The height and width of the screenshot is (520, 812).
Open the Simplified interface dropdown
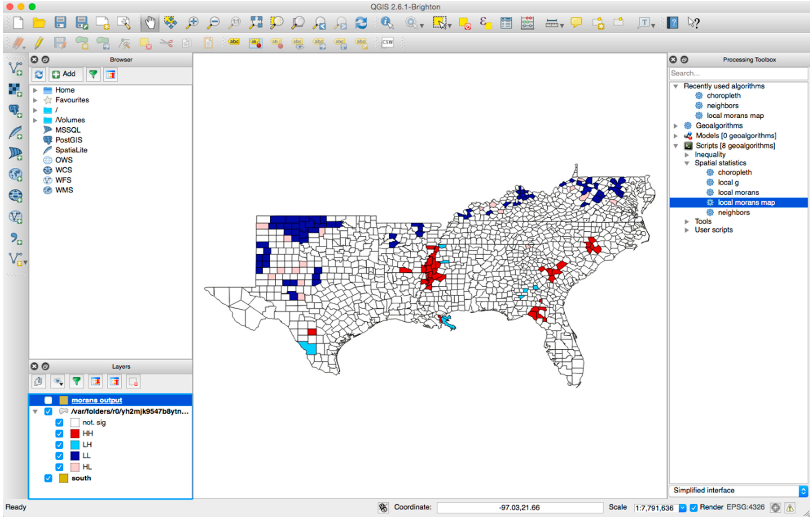(x=803, y=491)
